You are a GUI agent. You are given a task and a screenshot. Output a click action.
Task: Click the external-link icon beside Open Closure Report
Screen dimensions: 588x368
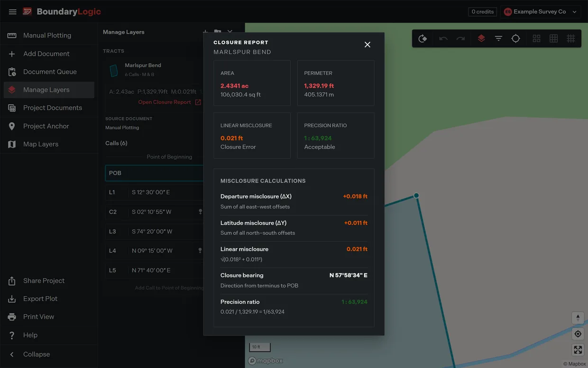[198, 102]
